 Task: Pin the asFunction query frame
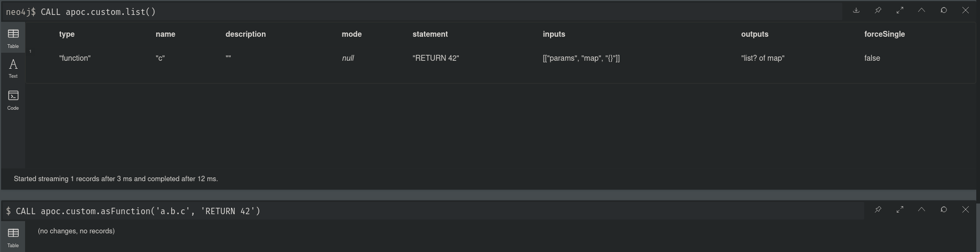[x=878, y=209]
